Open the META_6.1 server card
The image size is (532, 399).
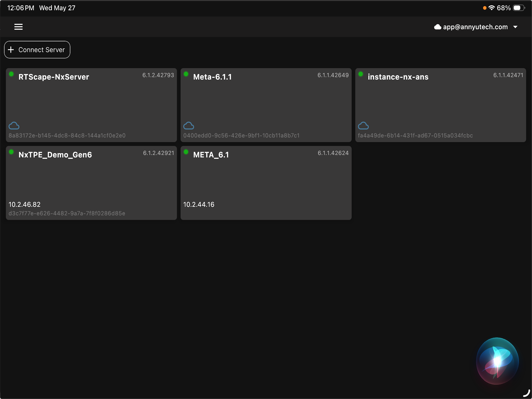[x=266, y=183]
